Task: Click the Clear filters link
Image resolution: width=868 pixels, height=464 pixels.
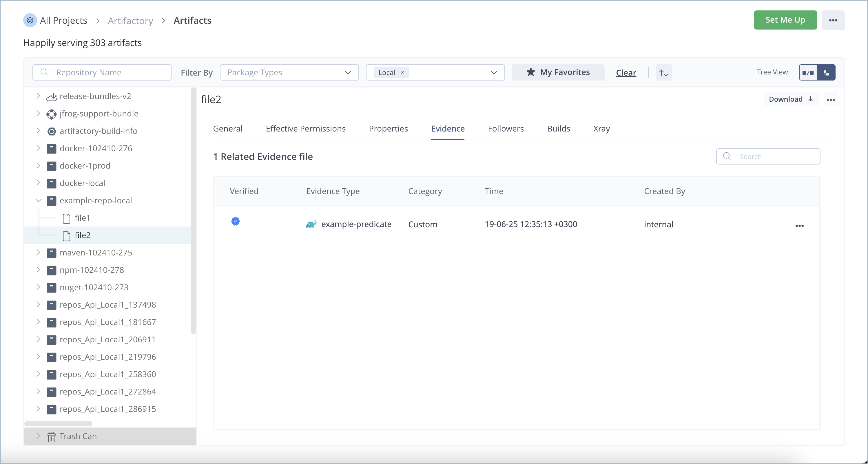Action: [626, 73]
